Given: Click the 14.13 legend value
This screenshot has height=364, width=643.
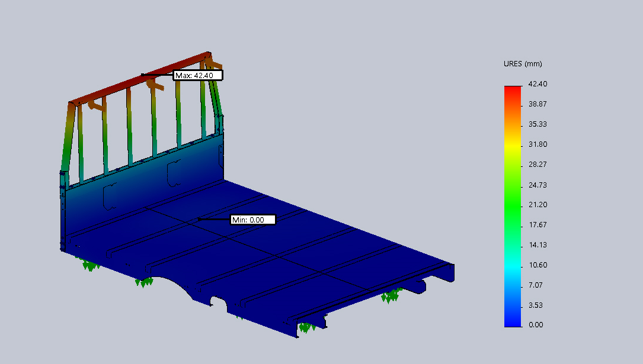Looking at the screenshot, I should (x=538, y=245).
